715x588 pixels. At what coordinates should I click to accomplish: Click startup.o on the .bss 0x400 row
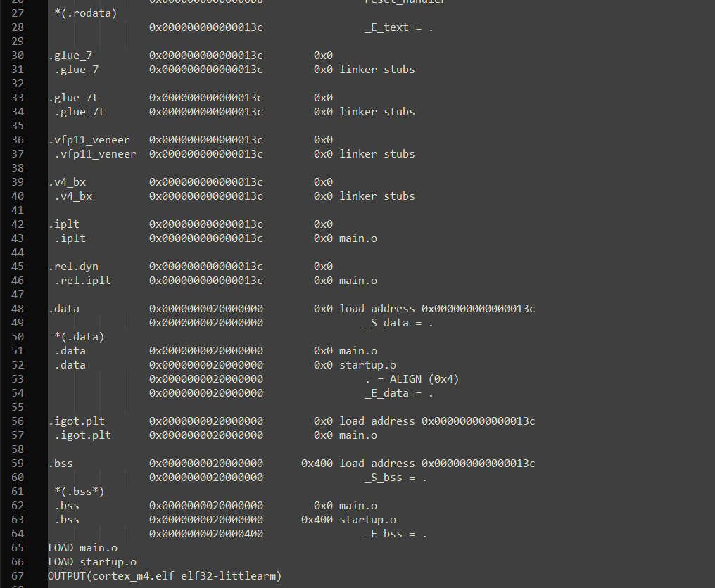(367, 520)
